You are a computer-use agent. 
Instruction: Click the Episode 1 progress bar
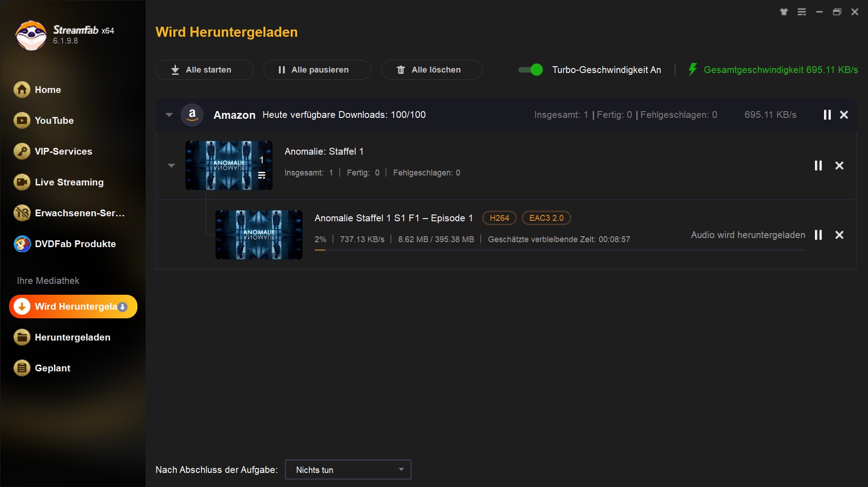pos(560,250)
